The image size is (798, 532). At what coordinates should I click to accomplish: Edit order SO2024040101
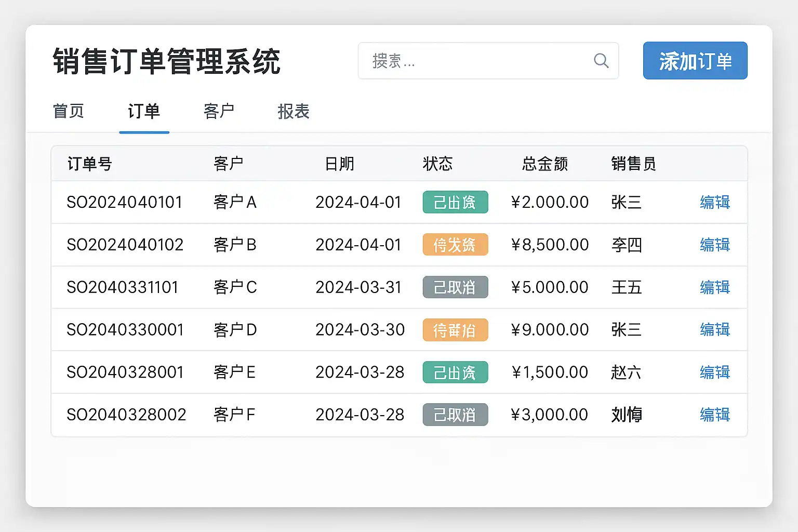point(714,202)
